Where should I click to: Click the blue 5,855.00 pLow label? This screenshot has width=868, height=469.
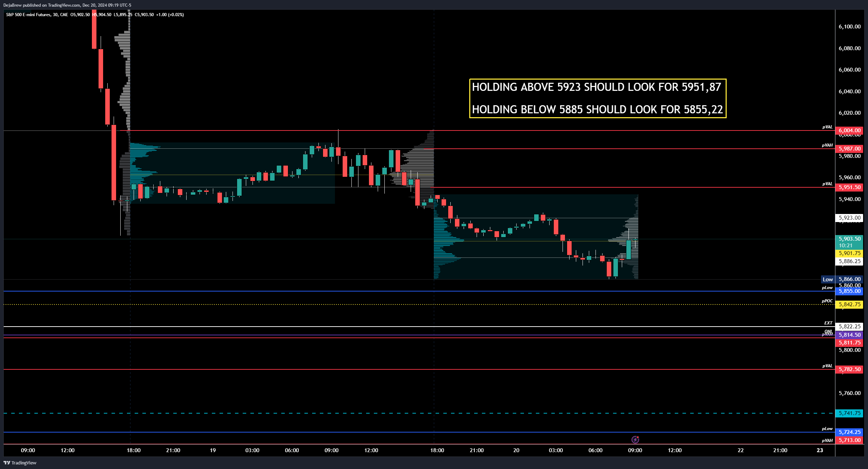click(849, 291)
